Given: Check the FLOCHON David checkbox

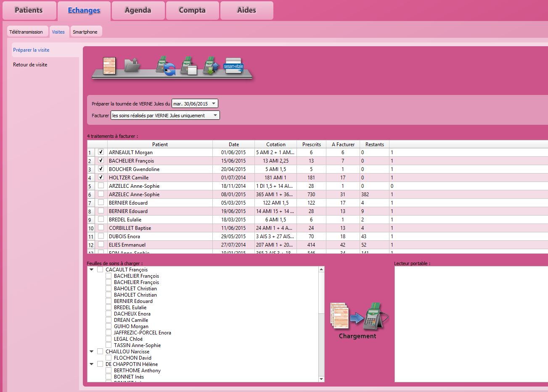Looking at the screenshot, I should click(109, 358).
